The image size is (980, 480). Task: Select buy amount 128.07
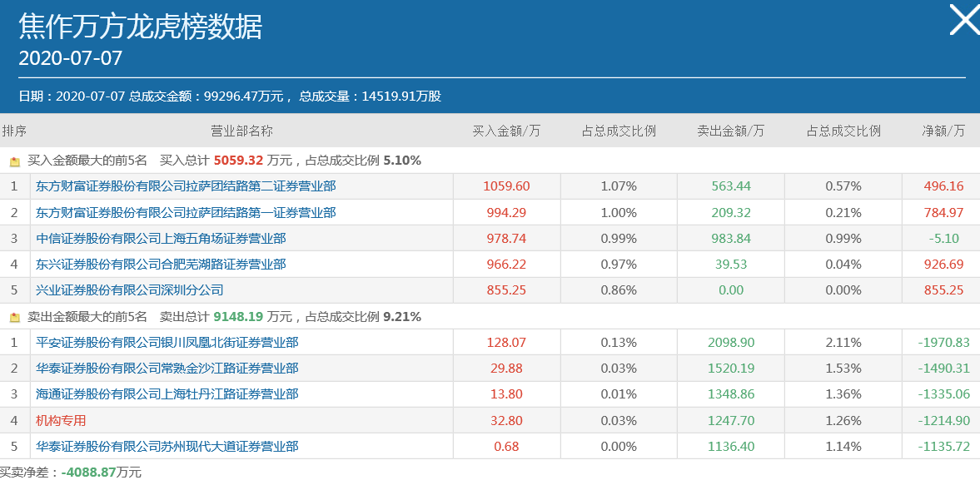point(506,342)
